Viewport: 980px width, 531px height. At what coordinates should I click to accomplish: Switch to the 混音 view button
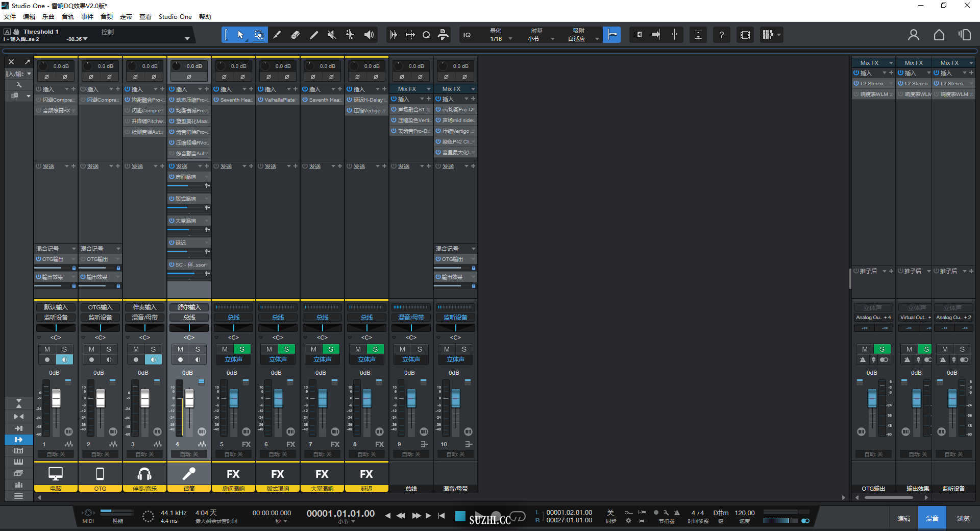[932, 518]
